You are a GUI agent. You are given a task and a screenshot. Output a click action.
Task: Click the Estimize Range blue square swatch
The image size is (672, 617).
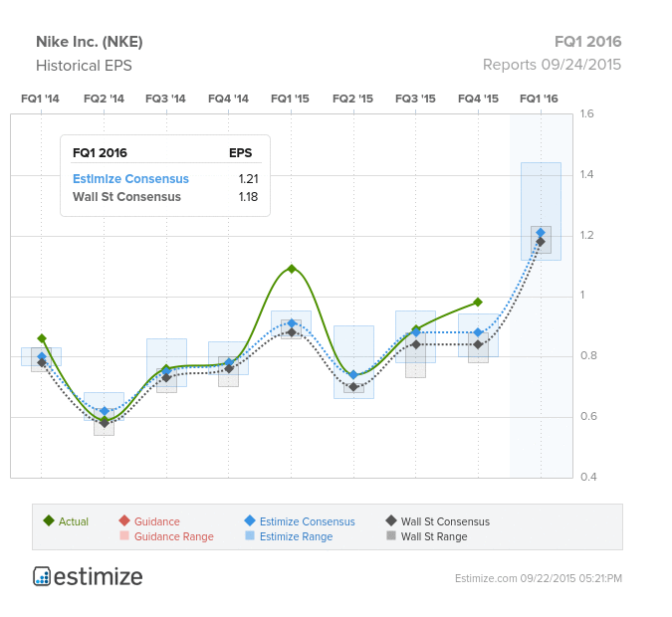point(250,535)
